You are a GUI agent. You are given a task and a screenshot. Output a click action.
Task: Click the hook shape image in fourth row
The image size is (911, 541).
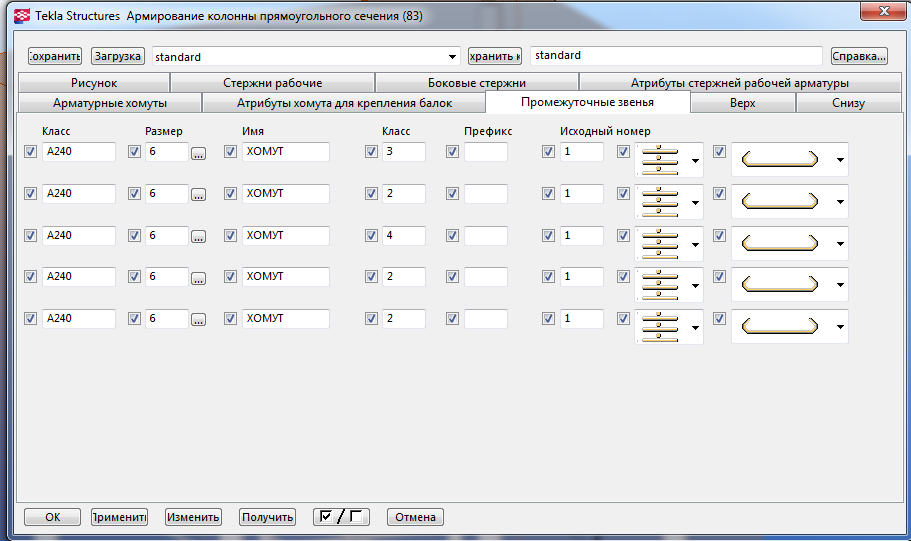point(779,284)
